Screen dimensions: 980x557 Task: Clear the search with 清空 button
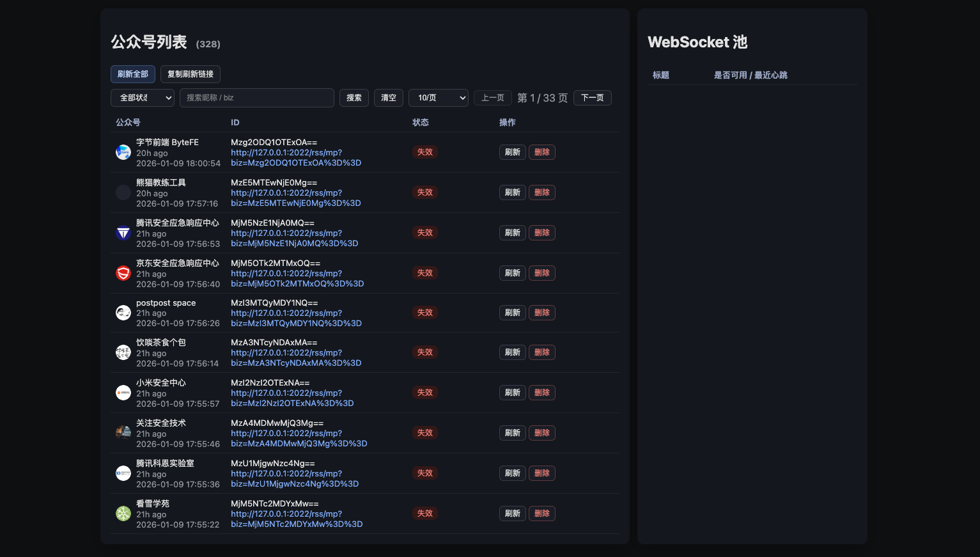389,98
